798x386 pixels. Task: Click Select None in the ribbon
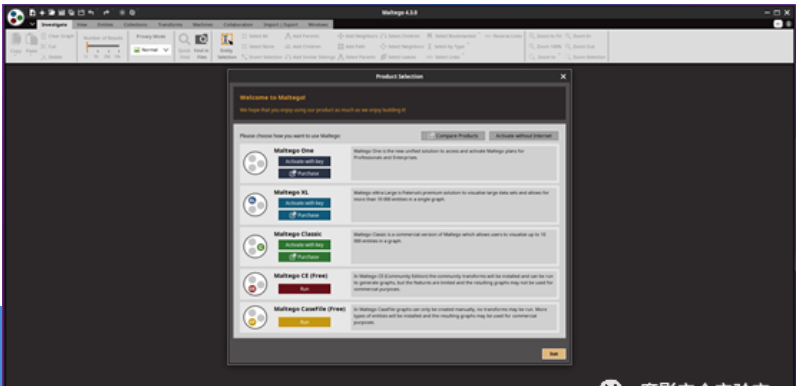[258, 46]
